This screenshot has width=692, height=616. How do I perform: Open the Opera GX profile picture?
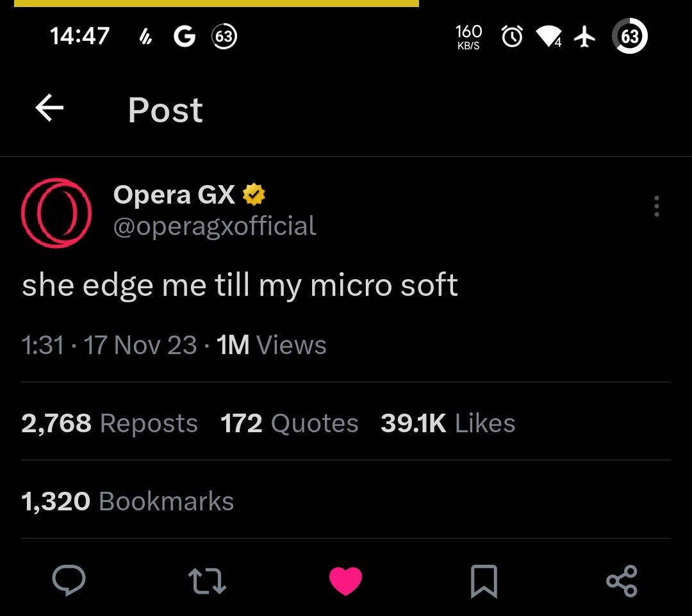coord(56,213)
